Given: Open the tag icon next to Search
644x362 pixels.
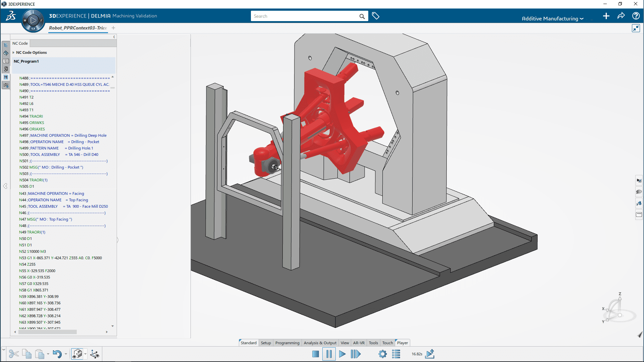Looking at the screenshot, I should pyautogui.click(x=375, y=16).
